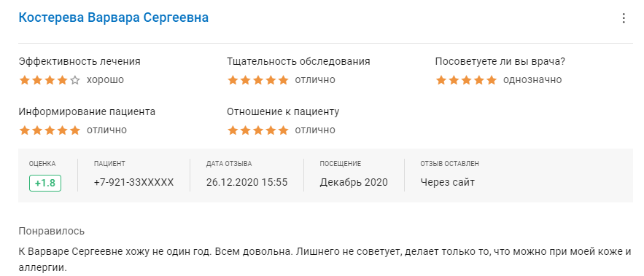The image size is (644, 276).
Task: Click the однозначно recommendation label
Action: 532,79
